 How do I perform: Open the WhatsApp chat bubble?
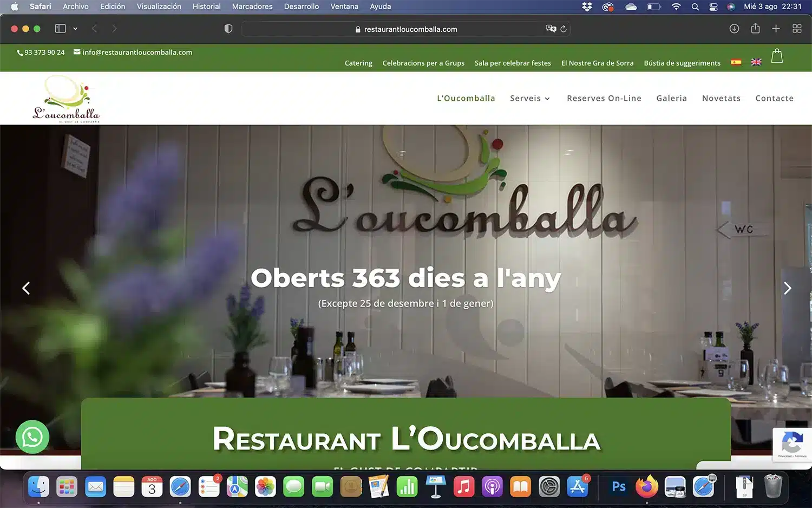tap(32, 437)
